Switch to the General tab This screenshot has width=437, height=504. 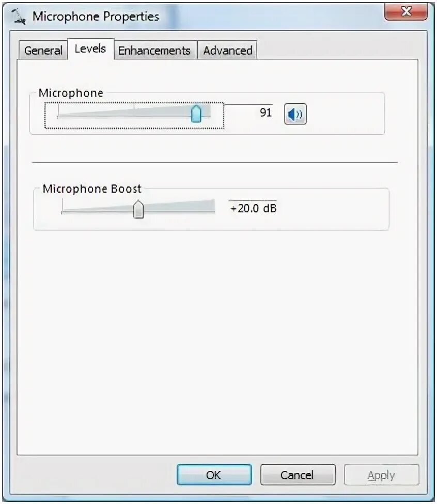[x=43, y=50]
